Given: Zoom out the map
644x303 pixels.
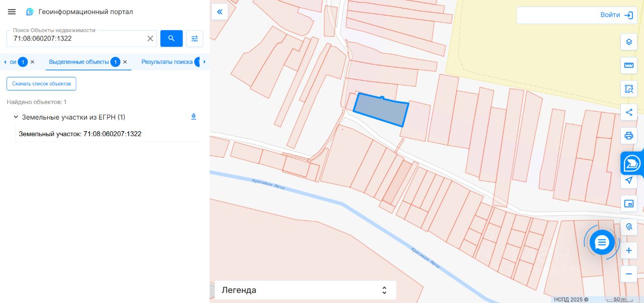Looking at the screenshot, I should tap(629, 274).
